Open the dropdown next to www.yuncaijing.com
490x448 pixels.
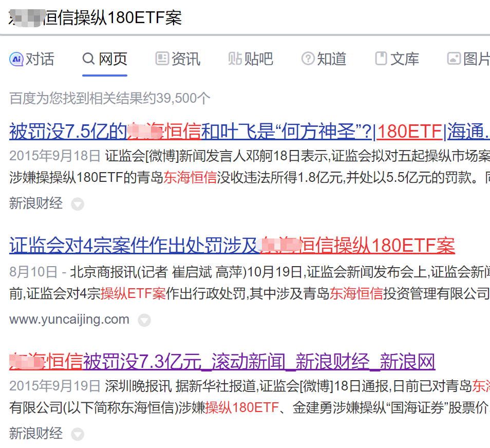pos(144,320)
